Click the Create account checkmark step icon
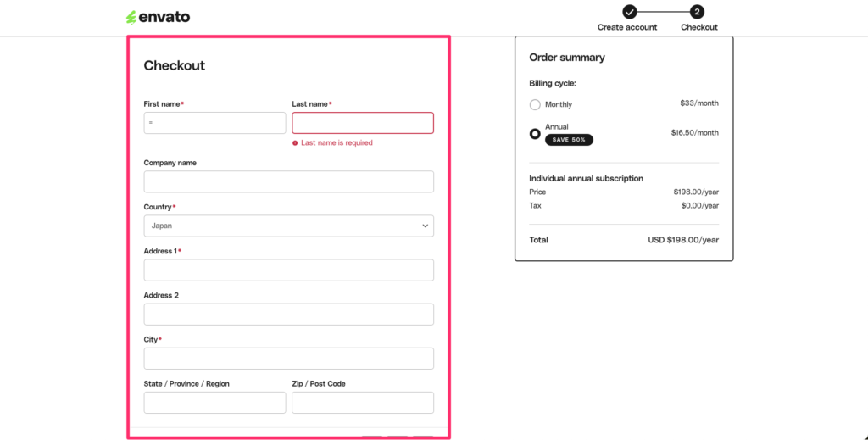 629,12
